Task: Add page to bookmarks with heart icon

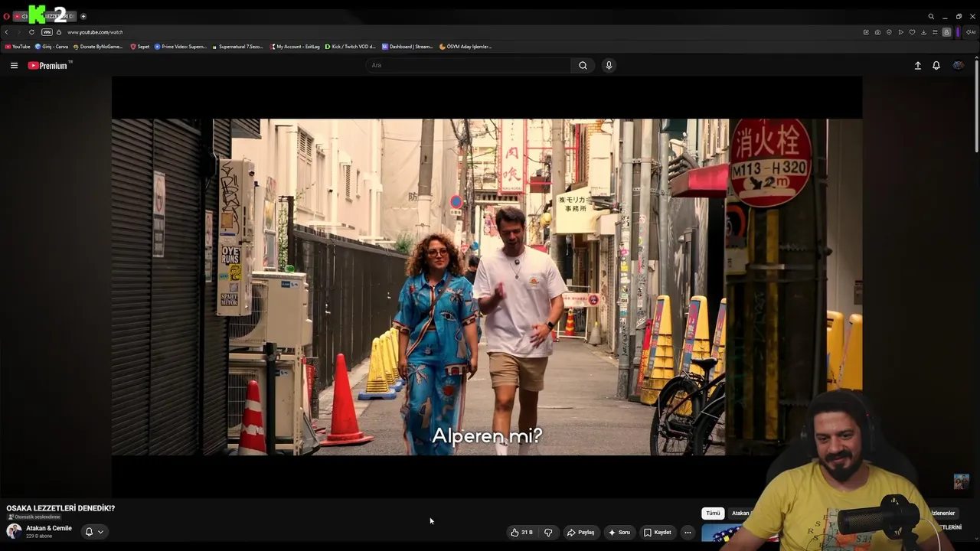Action: coord(912,32)
